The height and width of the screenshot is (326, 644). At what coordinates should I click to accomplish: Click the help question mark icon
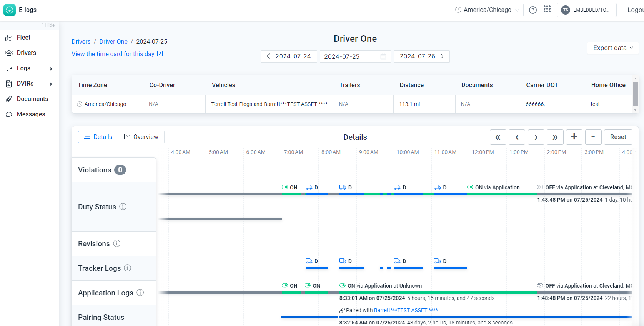coord(533,10)
